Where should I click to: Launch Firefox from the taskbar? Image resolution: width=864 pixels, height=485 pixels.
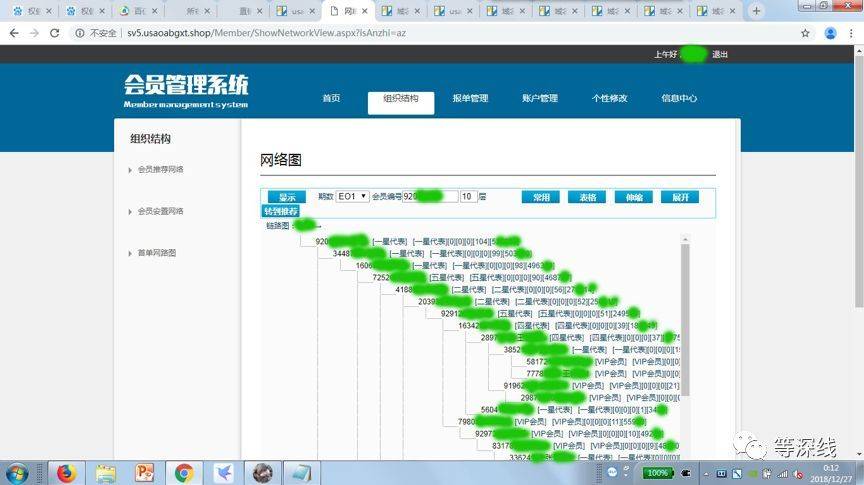[67, 473]
